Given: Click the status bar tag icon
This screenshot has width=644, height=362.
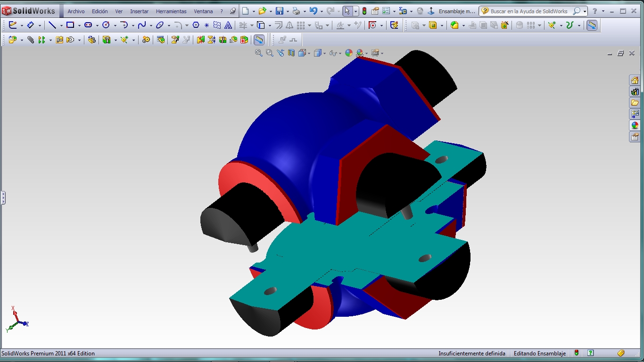Looking at the screenshot, I should click(621, 353).
